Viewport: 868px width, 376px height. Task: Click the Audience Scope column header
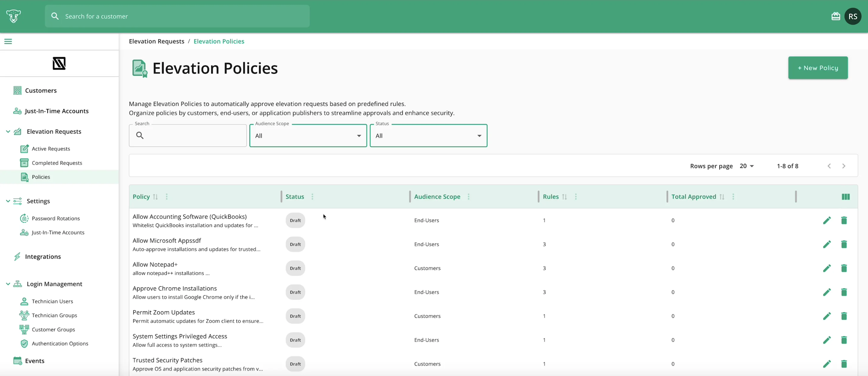pos(437,197)
